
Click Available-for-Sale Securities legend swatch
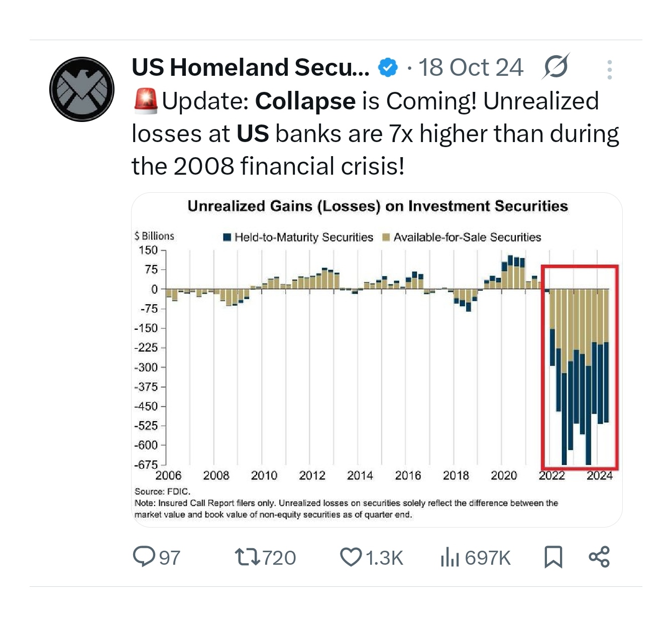coord(386,237)
